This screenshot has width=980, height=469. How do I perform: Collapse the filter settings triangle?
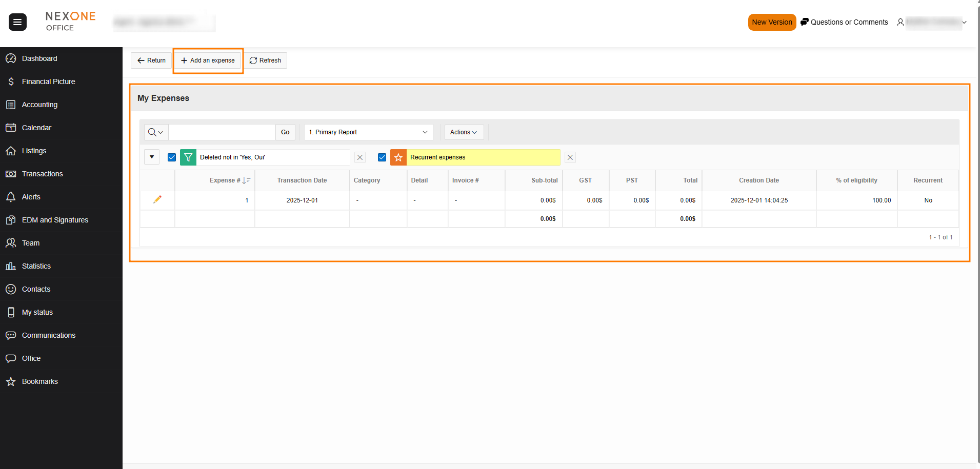[x=152, y=157]
